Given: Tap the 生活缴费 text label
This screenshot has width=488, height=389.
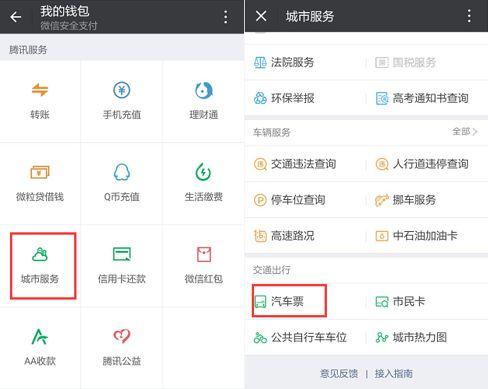Looking at the screenshot, I should [204, 197].
